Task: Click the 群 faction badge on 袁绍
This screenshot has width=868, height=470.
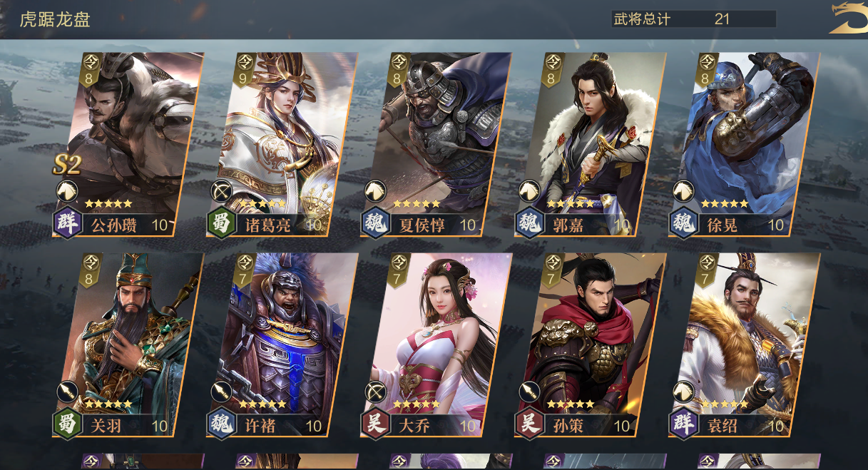Action: pyautogui.click(x=683, y=424)
